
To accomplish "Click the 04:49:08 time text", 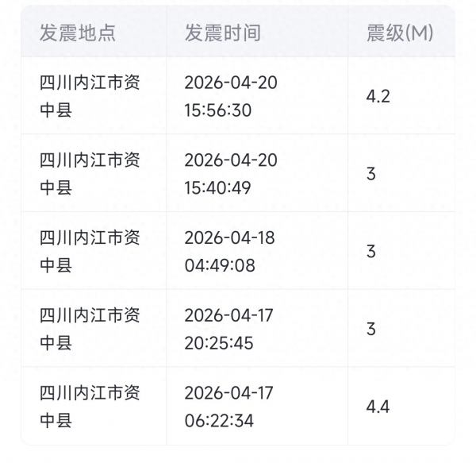I will (x=220, y=265).
